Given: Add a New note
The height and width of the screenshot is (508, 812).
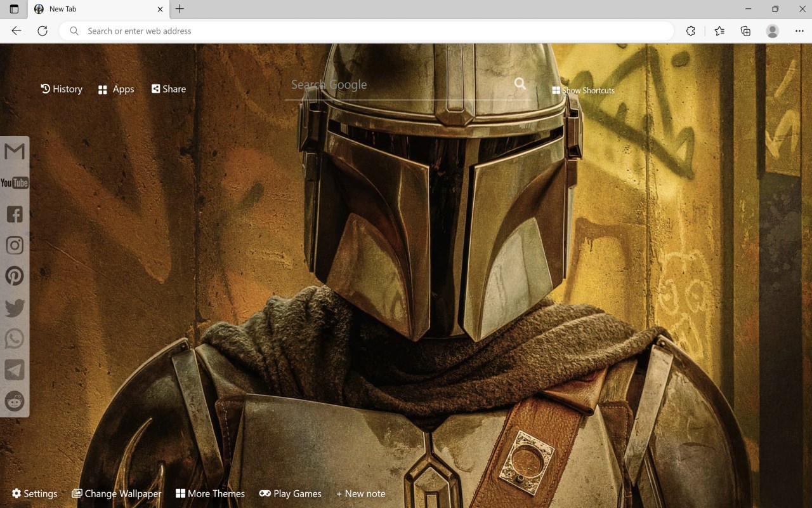Looking at the screenshot, I should (361, 493).
